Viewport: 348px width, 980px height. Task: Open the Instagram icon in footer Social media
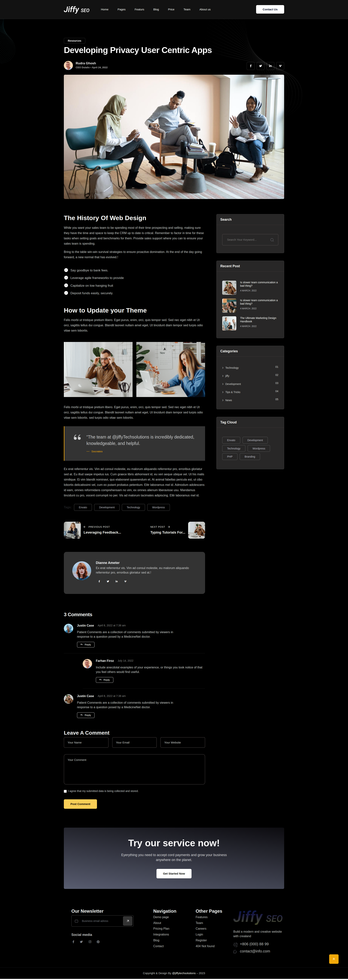(90, 942)
